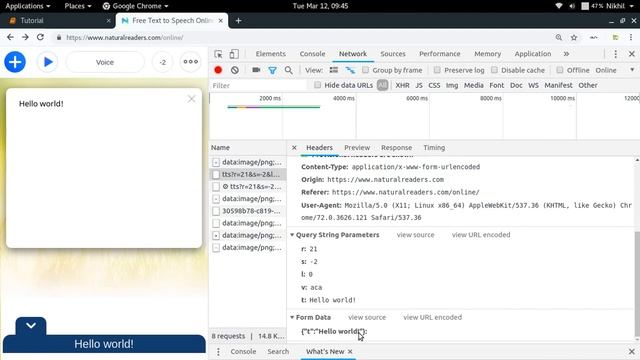Filter requests by JS

click(419, 85)
